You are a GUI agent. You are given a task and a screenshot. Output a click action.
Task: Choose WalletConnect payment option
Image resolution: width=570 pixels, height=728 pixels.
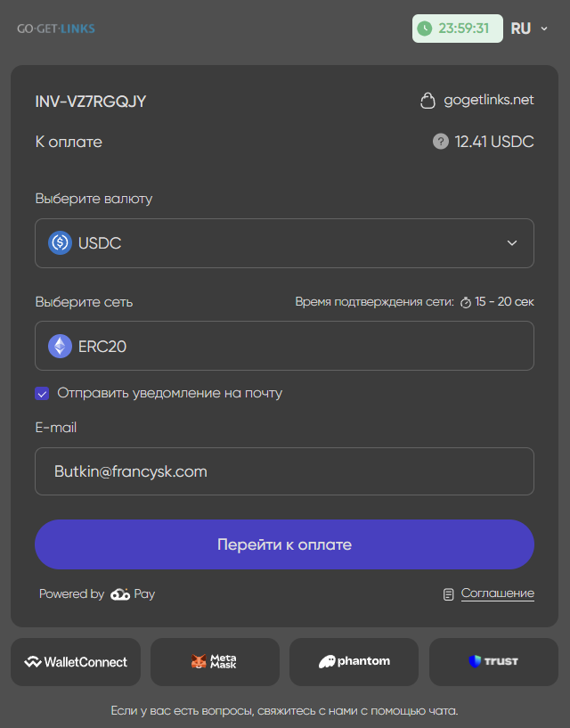point(76,662)
